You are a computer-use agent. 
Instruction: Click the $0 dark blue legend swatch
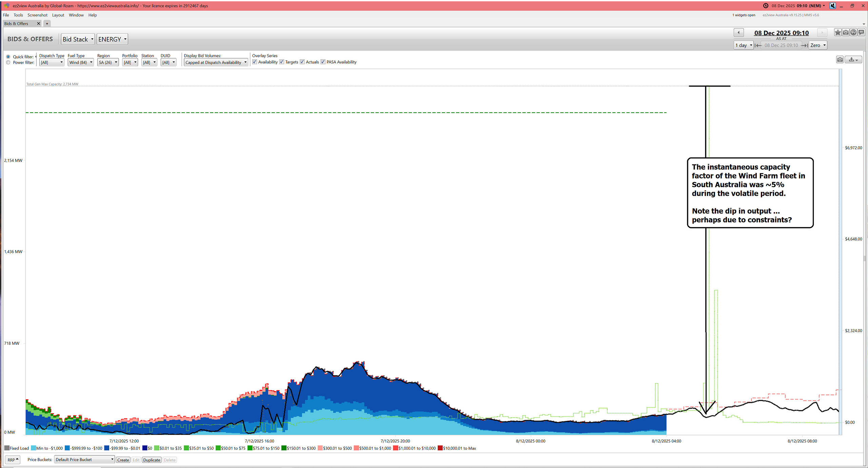pos(145,448)
